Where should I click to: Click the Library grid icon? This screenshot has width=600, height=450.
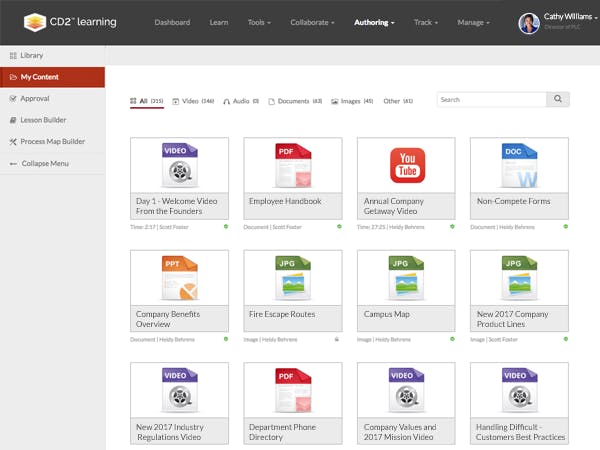click(13, 55)
